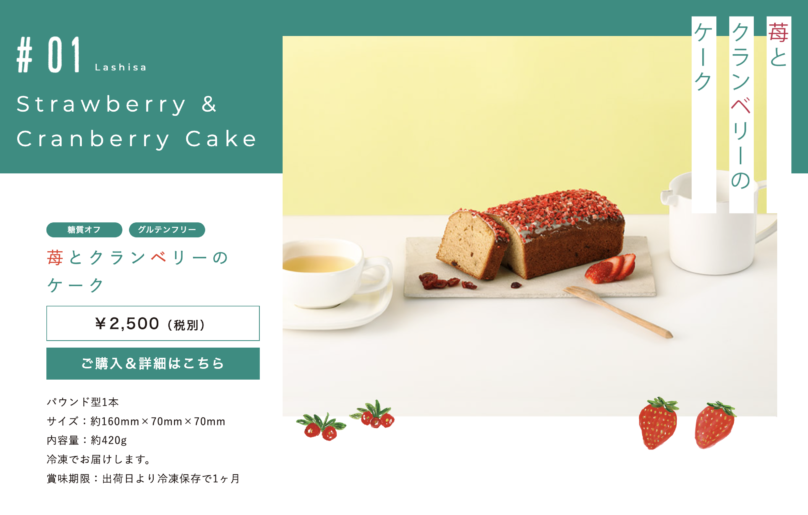Click the ¥2,500 (税別) price box
Image resolution: width=808 pixels, height=515 pixels.
coord(153,323)
